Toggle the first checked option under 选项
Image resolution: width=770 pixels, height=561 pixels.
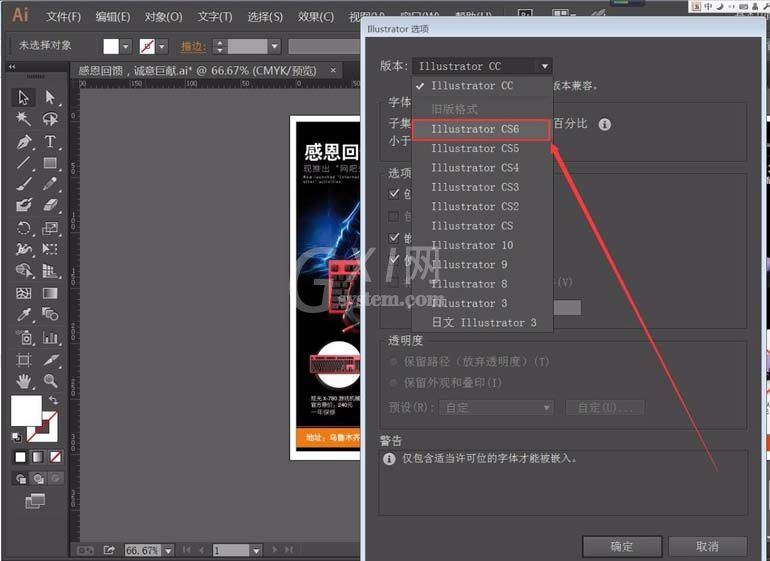click(394, 193)
